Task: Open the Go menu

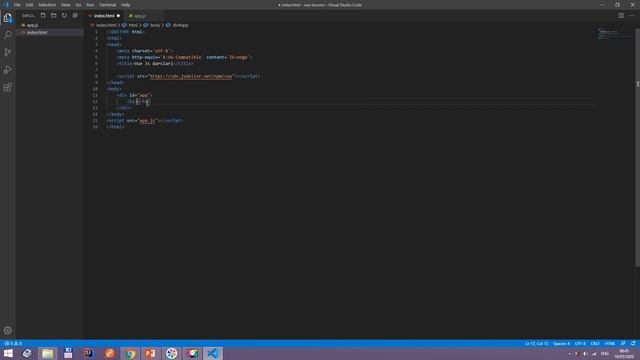Action: click(78, 5)
